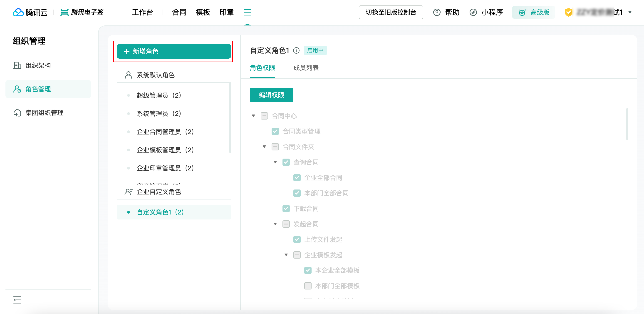Open the hamburger menu in top navigation
The height and width of the screenshot is (314, 644).
click(247, 12)
